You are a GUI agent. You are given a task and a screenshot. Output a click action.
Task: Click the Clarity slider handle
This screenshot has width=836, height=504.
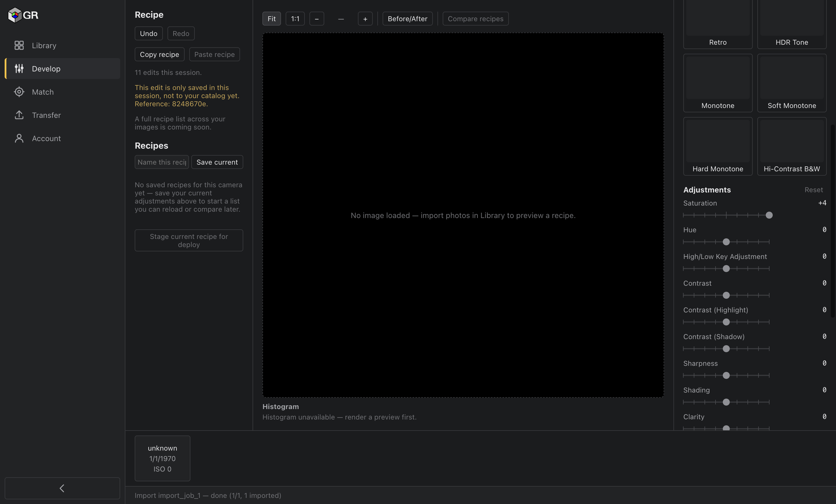pyautogui.click(x=726, y=428)
